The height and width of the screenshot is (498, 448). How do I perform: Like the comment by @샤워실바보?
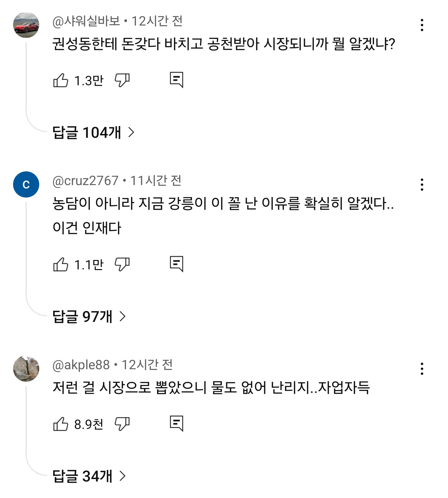(x=61, y=80)
